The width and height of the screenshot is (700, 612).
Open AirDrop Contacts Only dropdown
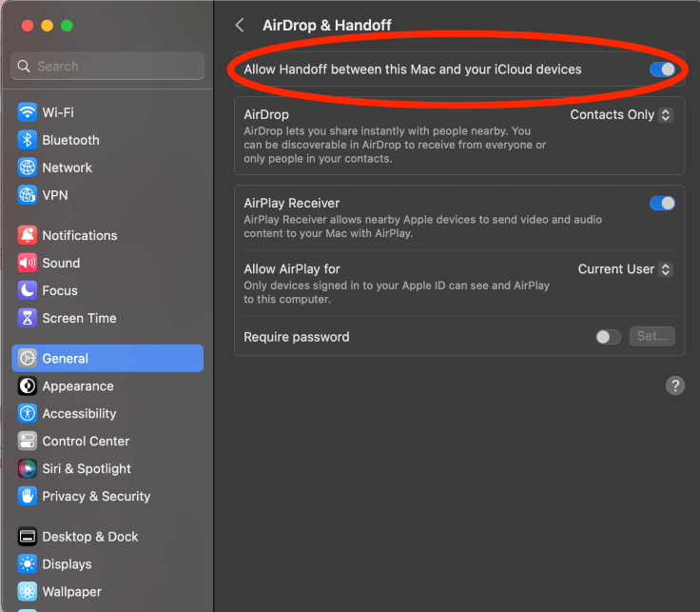click(621, 114)
